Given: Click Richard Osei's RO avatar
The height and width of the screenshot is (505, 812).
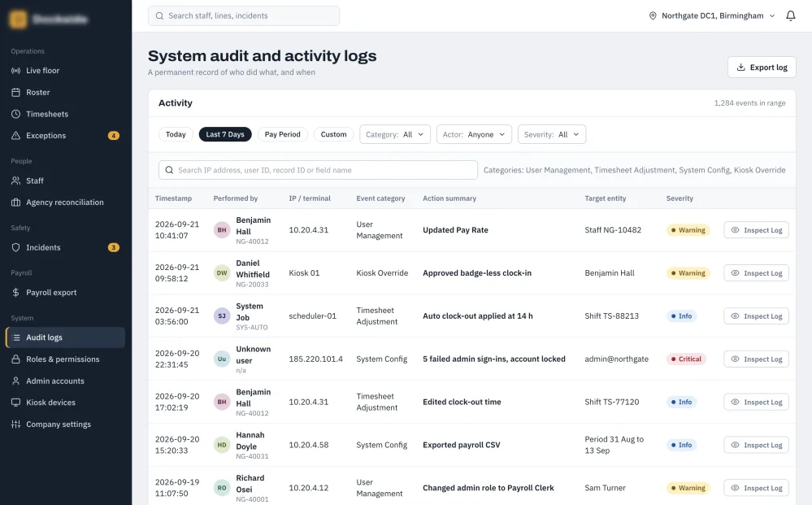Looking at the screenshot, I should pos(222,488).
